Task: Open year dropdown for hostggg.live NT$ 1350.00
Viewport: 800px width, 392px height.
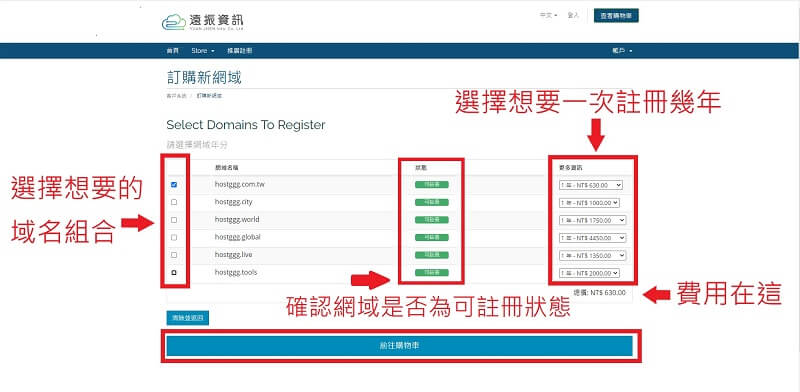Action: (x=592, y=255)
